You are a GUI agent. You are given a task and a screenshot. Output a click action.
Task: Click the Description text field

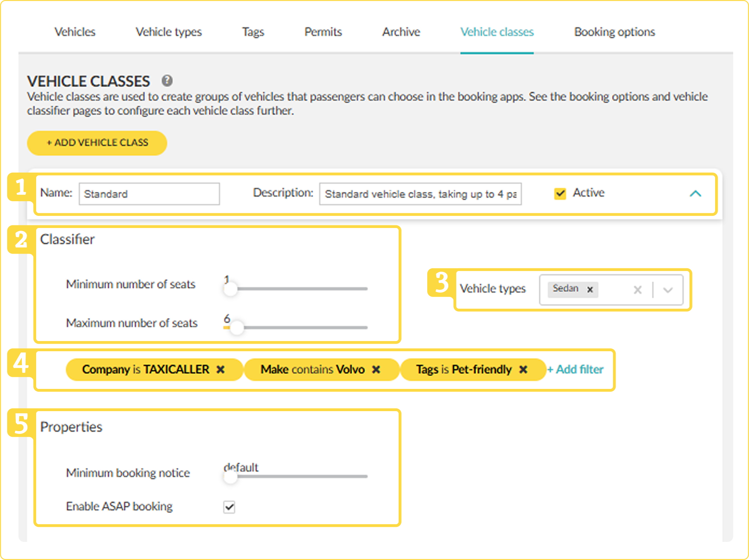(x=420, y=194)
